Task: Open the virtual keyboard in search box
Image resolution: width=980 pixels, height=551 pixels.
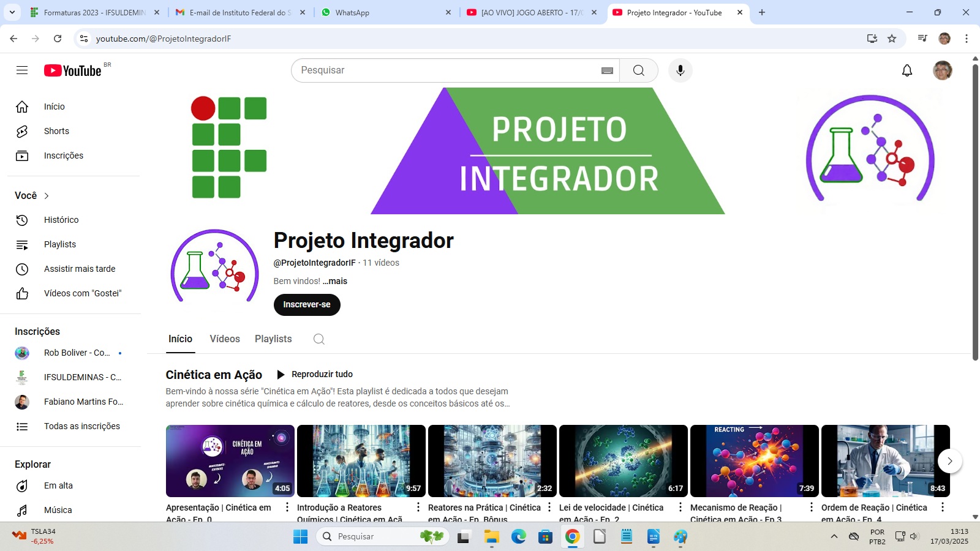Action: 607,70
